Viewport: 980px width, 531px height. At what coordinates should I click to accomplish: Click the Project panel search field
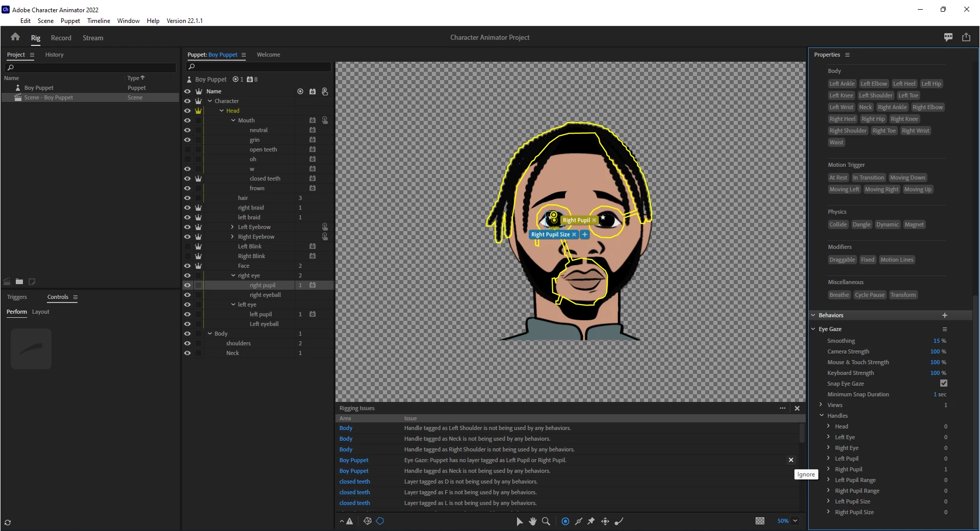coord(91,67)
